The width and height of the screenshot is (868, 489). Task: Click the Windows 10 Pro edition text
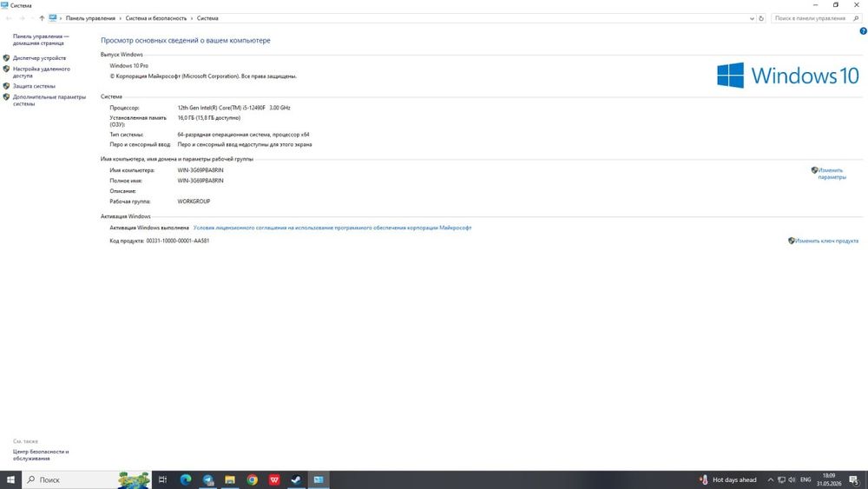pos(129,66)
